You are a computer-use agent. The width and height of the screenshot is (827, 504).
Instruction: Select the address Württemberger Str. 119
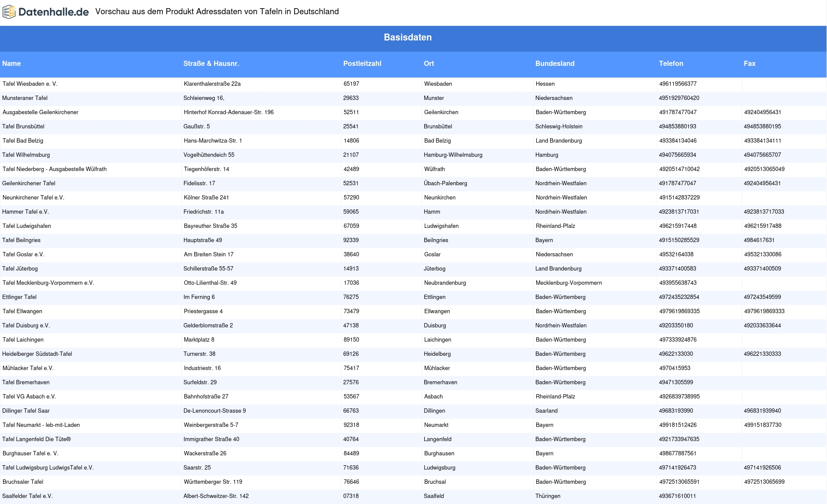pyautogui.click(x=213, y=482)
